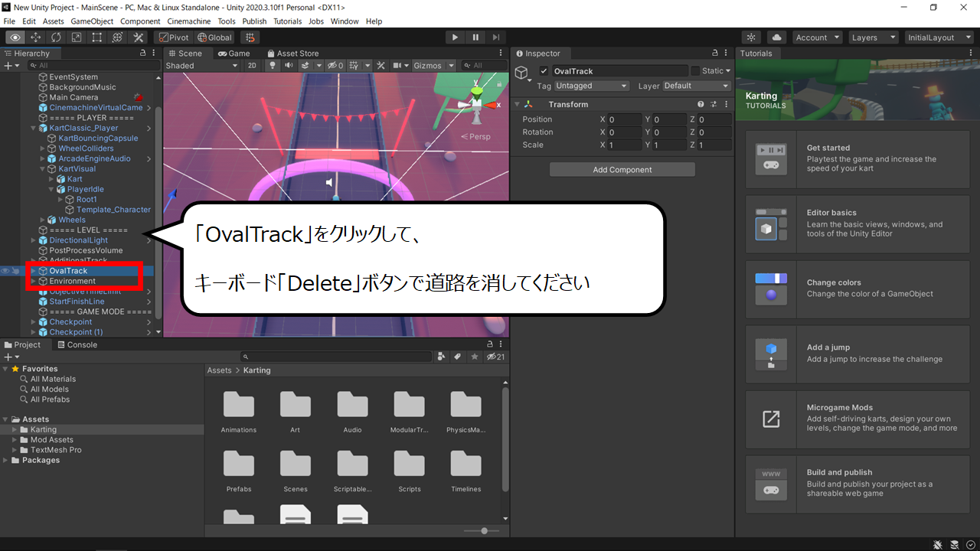
Task: Toggle scene lighting bulb
Action: pos(272,66)
